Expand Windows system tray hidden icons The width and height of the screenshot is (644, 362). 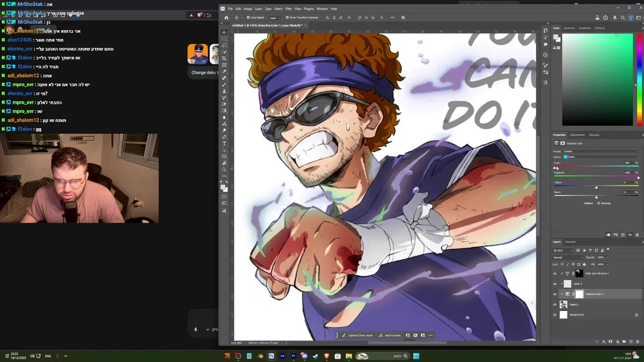65,356
